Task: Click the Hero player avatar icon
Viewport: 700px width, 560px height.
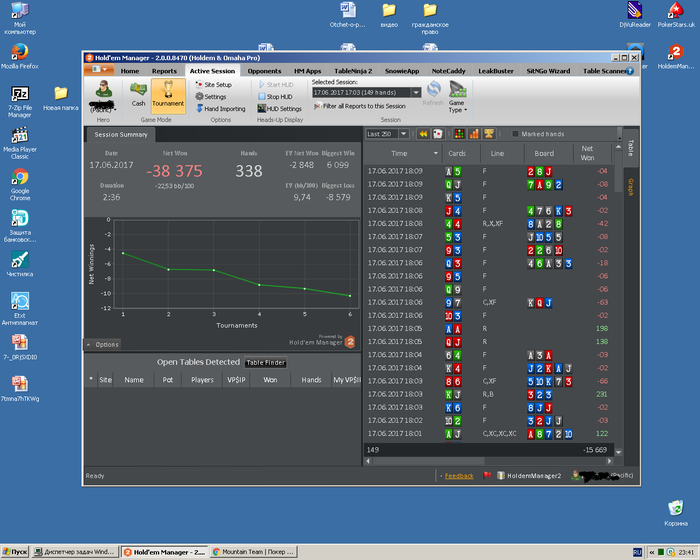Action: tap(104, 89)
